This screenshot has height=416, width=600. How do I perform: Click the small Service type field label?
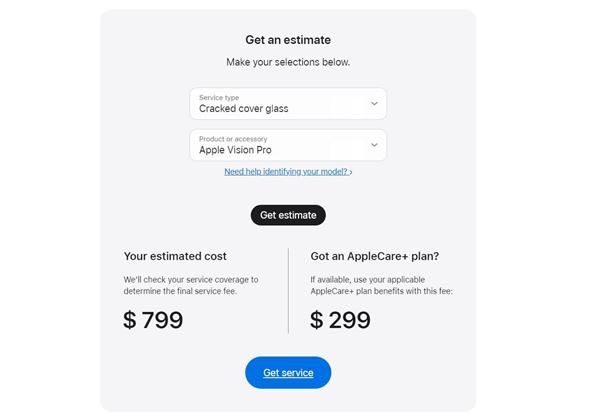(219, 97)
